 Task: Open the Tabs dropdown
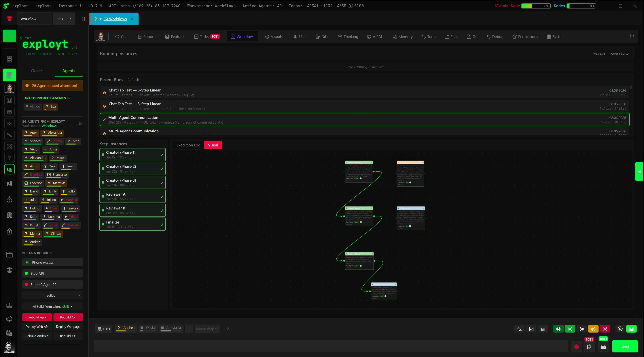64,19
